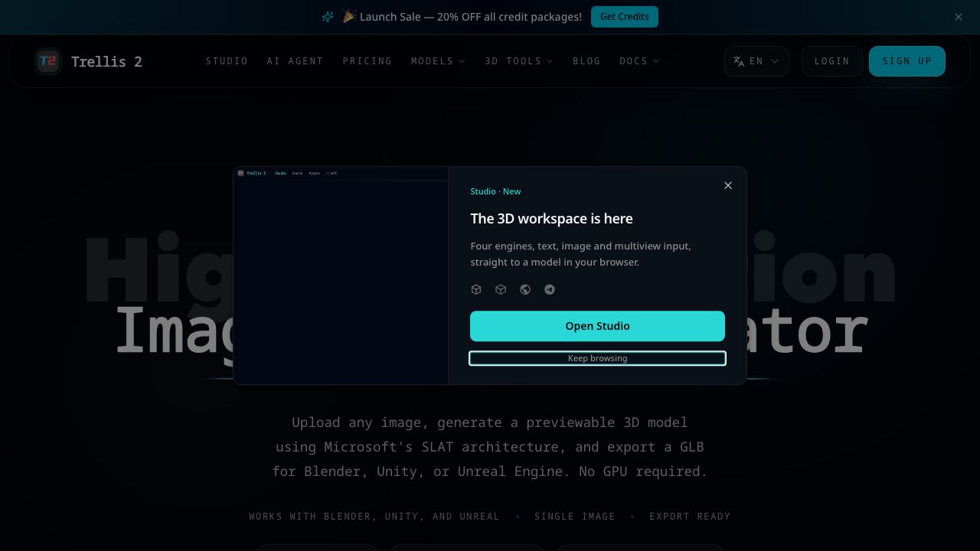
Task: Click the party popper emoji in the banner
Action: point(349,17)
